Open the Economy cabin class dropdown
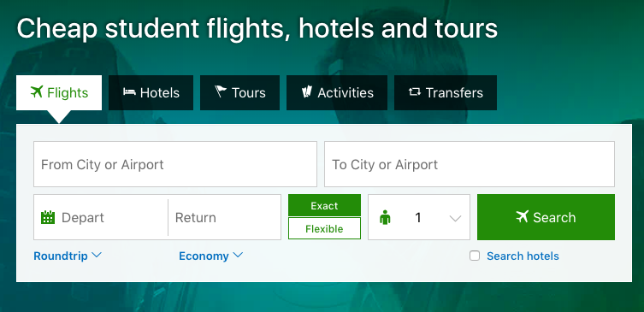Image resolution: width=644 pixels, height=312 pixels. [210, 256]
